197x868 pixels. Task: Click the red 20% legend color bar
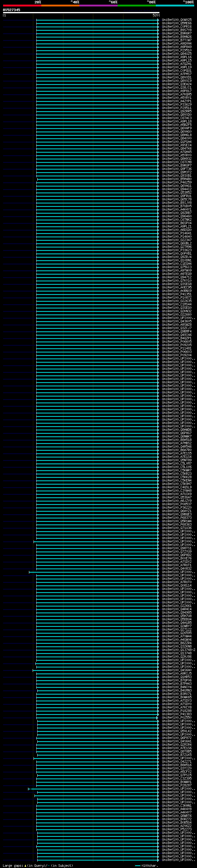point(22,6)
